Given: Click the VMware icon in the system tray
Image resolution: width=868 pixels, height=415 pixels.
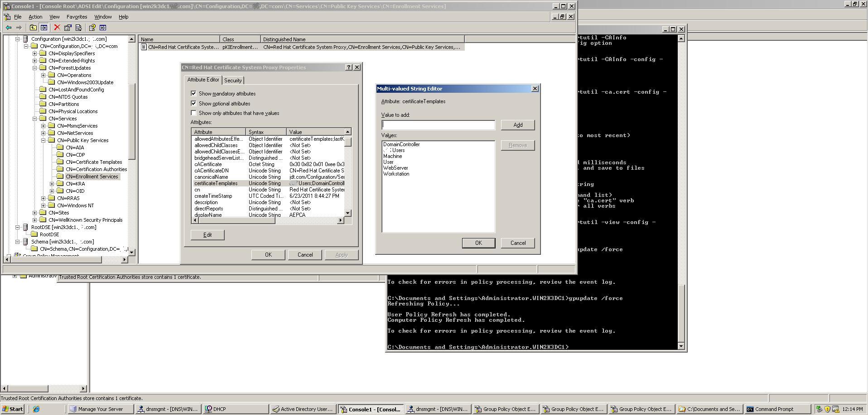Looking at the screenshot, I should [836, 409].
